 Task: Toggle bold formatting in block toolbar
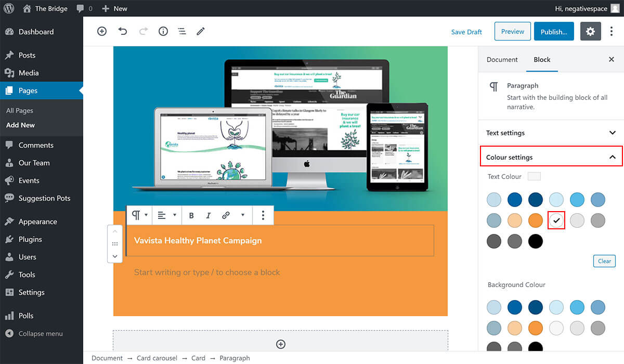[191, 215]
